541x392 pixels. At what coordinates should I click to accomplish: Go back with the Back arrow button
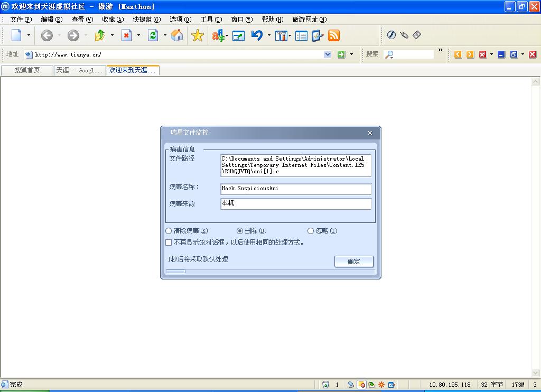tap(47, 35)
